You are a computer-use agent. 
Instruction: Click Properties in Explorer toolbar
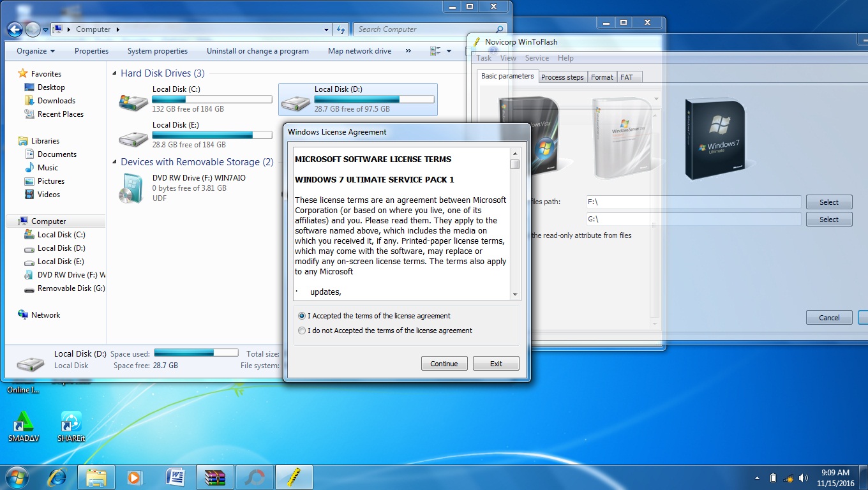[91, 51]
